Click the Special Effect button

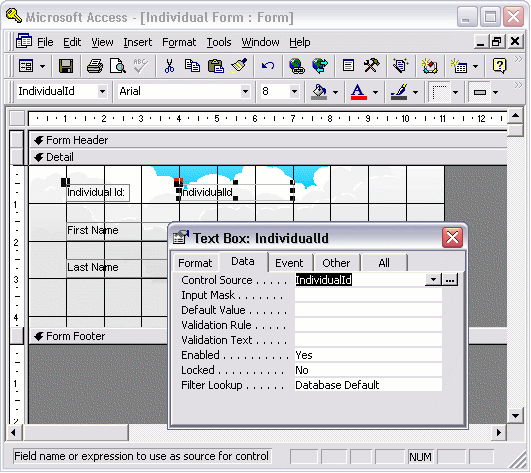[480, 92]
